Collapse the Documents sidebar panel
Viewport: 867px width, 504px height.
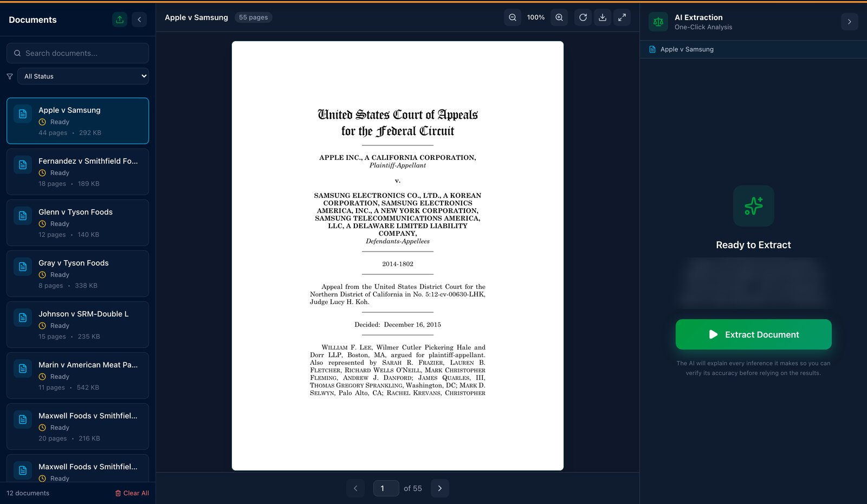[x=139, y=20]
